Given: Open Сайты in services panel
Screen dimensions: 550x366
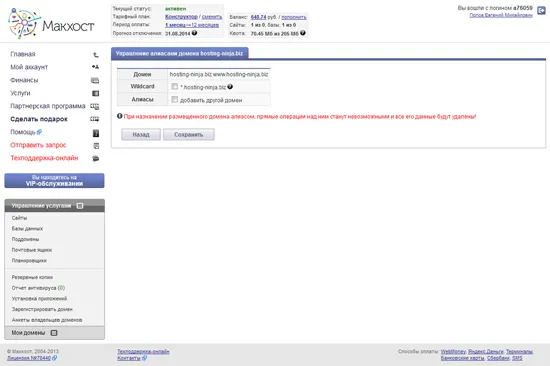Looking at the screenshot, I should [x=19, y=218].
